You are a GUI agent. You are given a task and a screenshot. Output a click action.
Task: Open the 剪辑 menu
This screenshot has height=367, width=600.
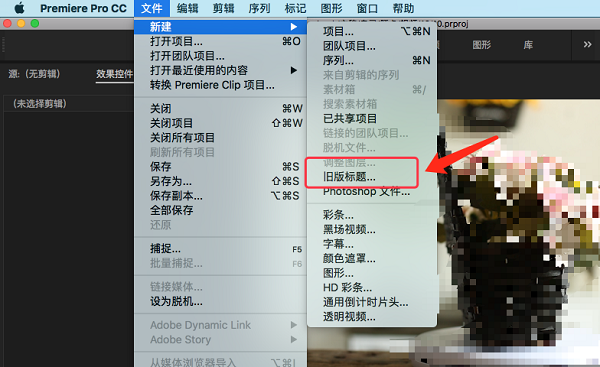pos(223,8)
